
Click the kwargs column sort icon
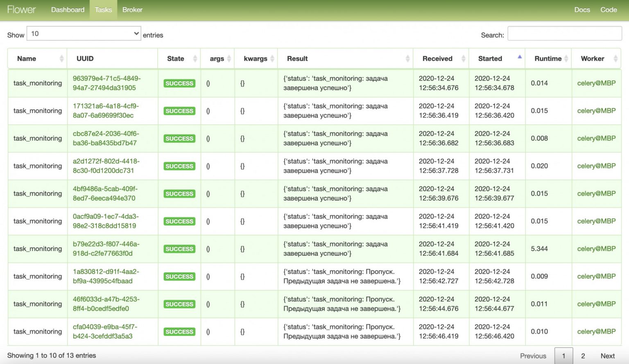click(x=272, y=59)
